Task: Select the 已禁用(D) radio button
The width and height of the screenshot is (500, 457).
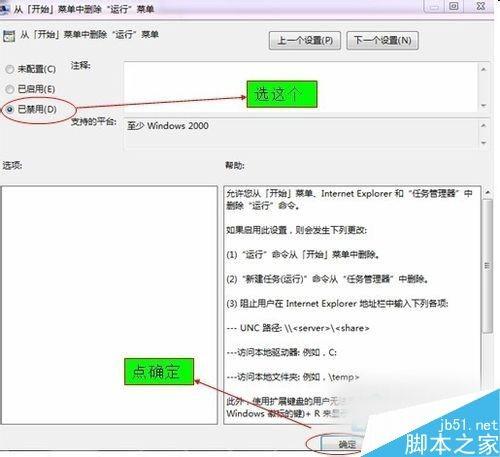Action: (10, 109)
